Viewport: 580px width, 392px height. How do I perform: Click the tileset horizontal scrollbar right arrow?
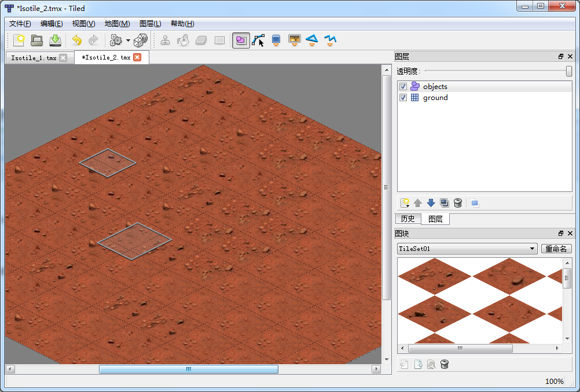557,348
